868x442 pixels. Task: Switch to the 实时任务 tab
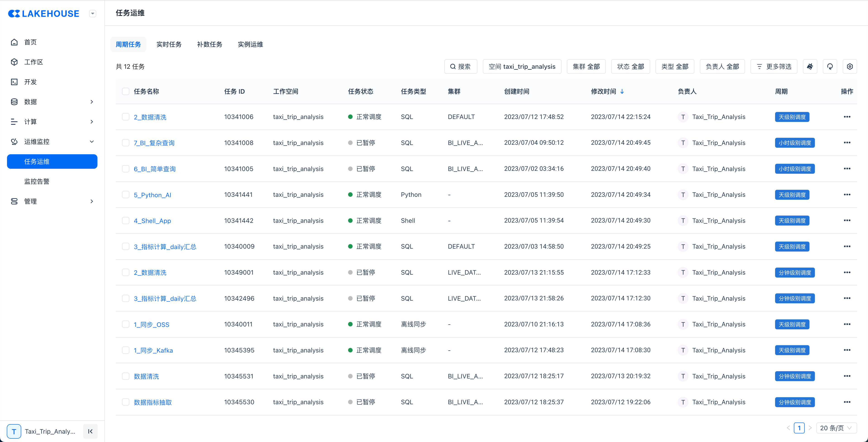click(x=169, y=45)
